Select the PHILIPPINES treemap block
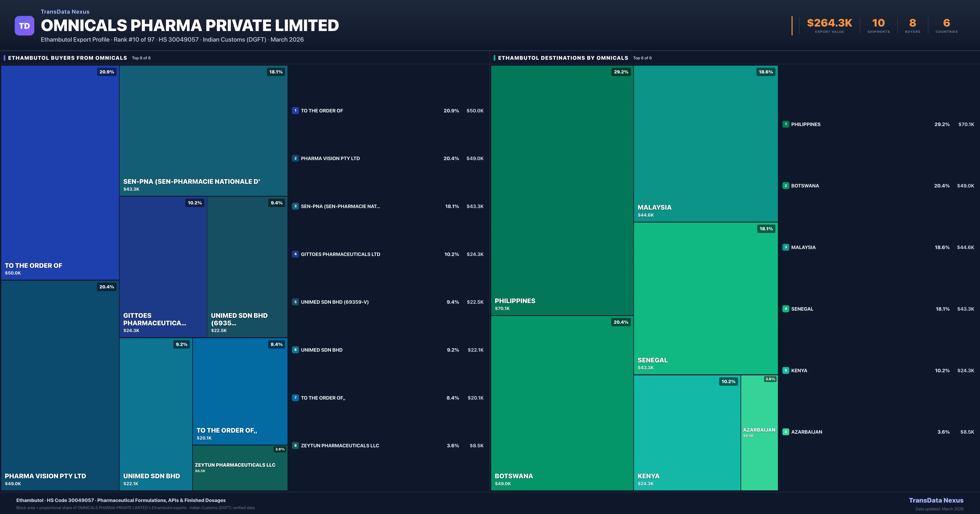The width and height of the screenshot is (980, 514). [x=562, y=190]
